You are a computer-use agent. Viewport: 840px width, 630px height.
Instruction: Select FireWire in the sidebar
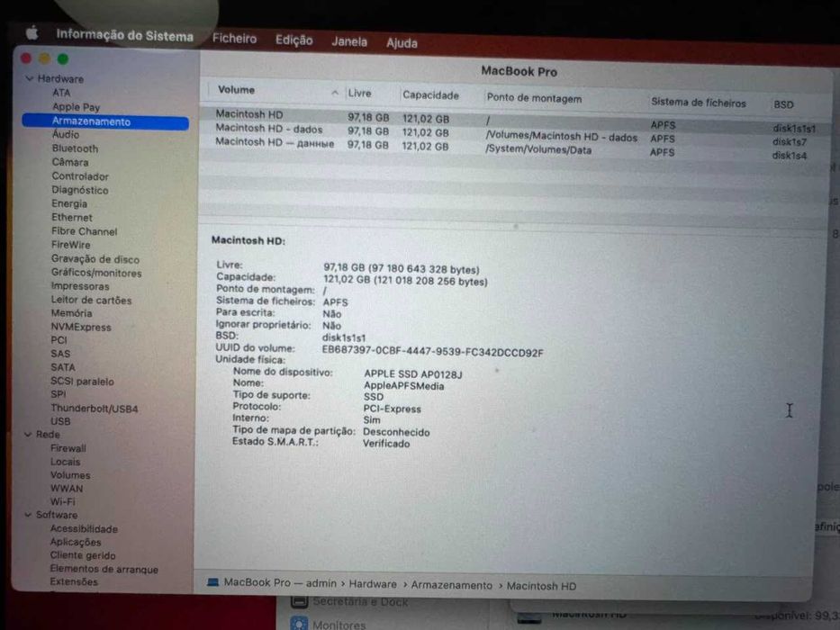tap(71, 245)
